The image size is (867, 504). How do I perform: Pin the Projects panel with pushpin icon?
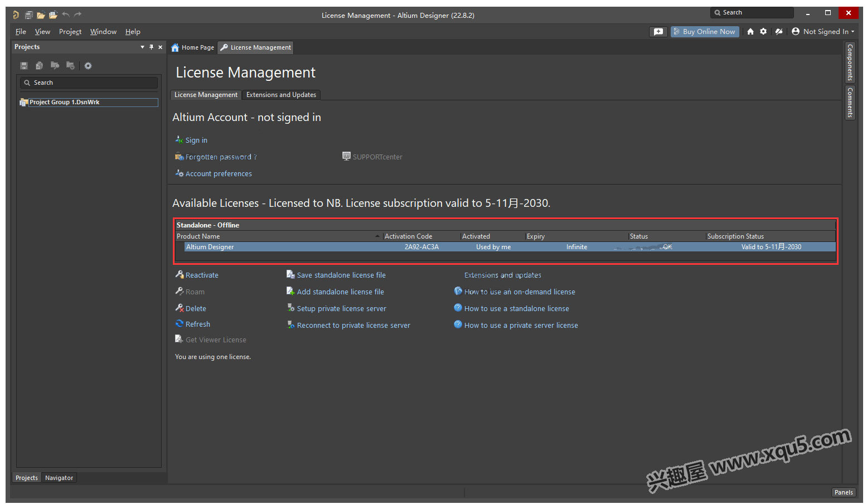[151, 47]
